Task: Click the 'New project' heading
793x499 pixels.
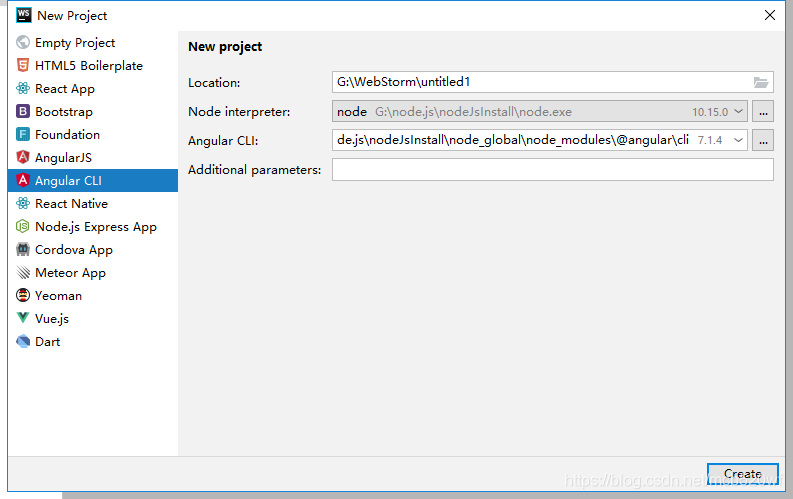Action: (225, 47)
